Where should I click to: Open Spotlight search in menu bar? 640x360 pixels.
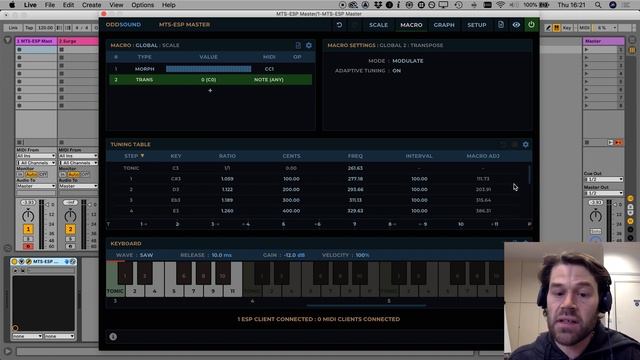pyautogui.click(x=598, y=5)
